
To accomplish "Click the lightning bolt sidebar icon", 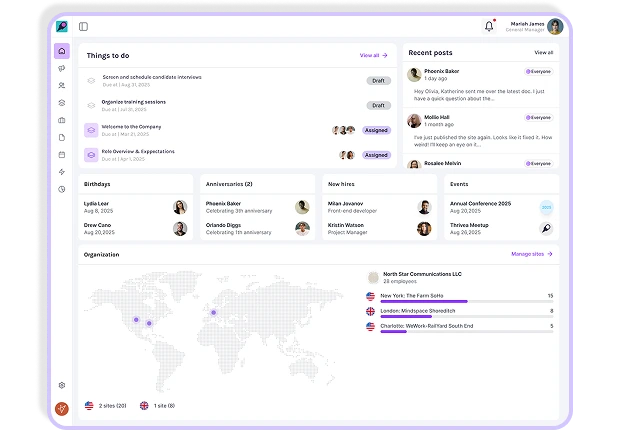I will [x=62, y=171].
